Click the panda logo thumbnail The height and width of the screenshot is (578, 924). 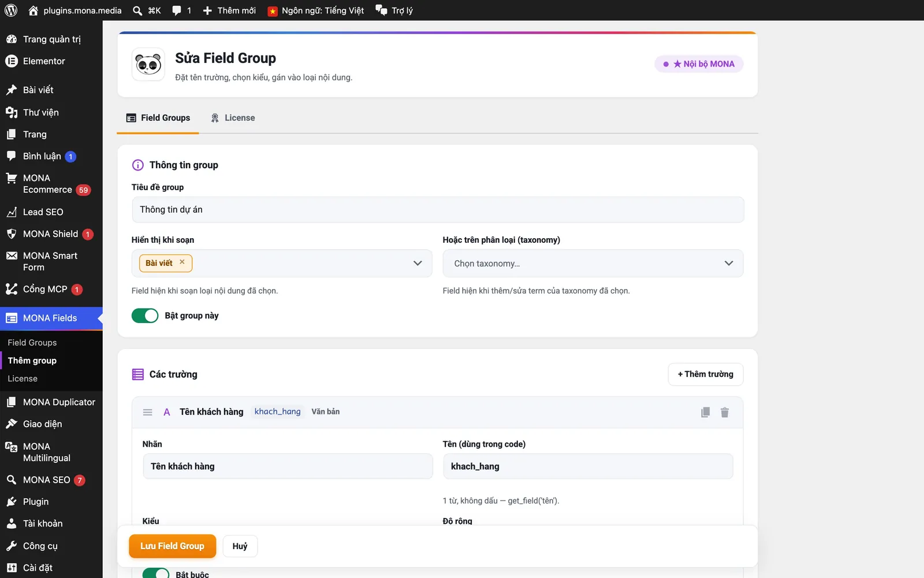[x=148, y=64]
